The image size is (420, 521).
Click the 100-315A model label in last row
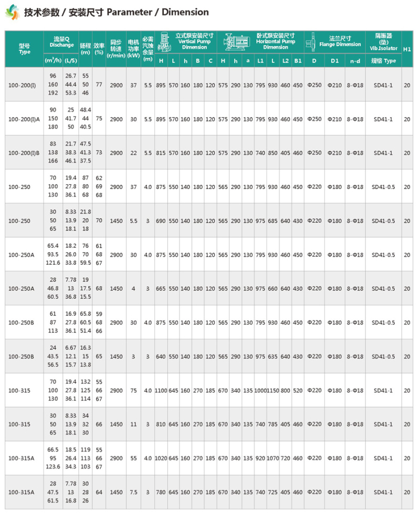point(21,492)
